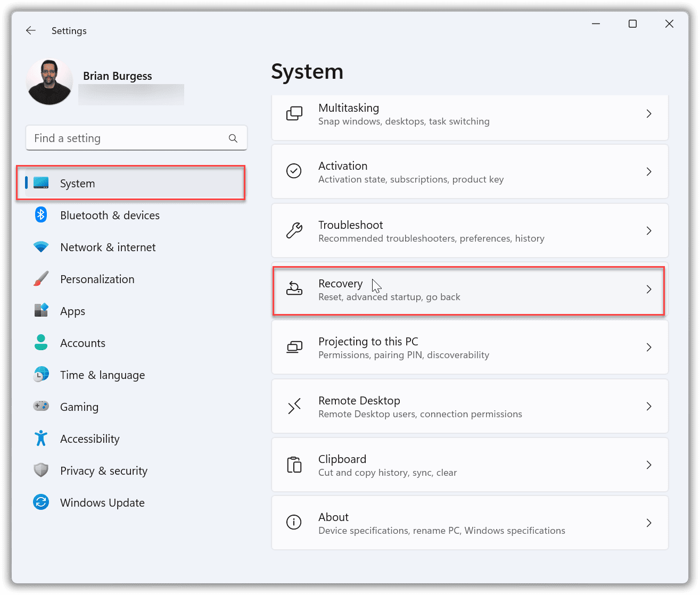Click the Privacy & security shield icon
This screenshot has width=700, height=595.
point(41,470)
